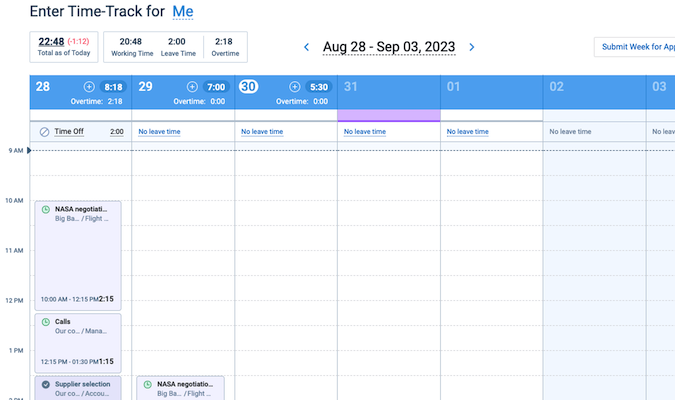Image resolution: width=675 pixels, height=400 pixels.
Task: Select the day 31 column header
Action: [x=388, y=87]
